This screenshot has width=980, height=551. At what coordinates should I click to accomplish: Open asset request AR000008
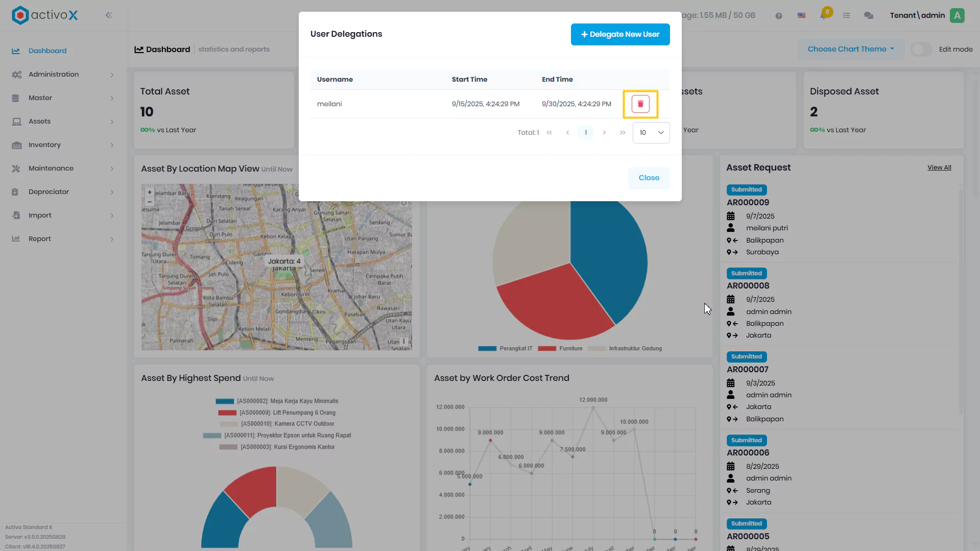click(x=748, y=286)
